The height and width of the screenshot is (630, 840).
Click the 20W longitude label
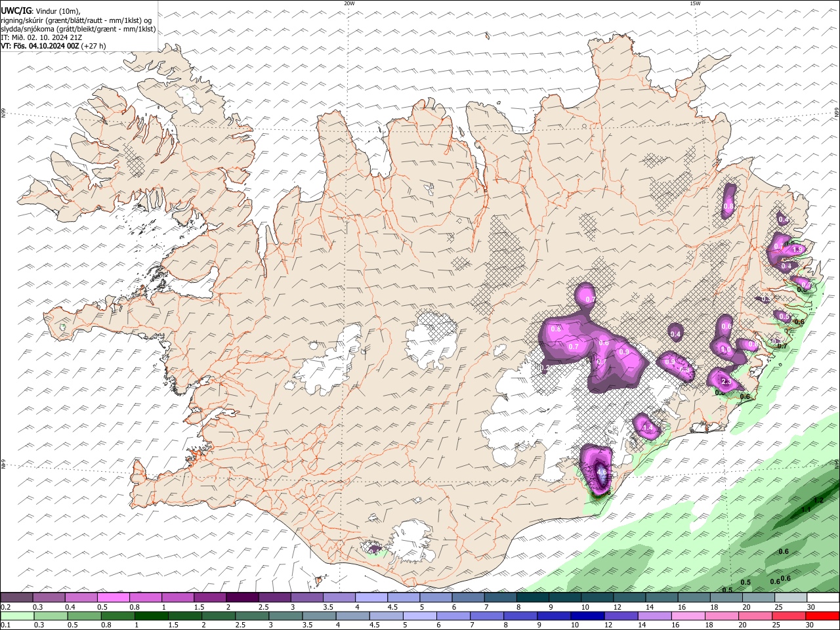[x=349, y=3]
